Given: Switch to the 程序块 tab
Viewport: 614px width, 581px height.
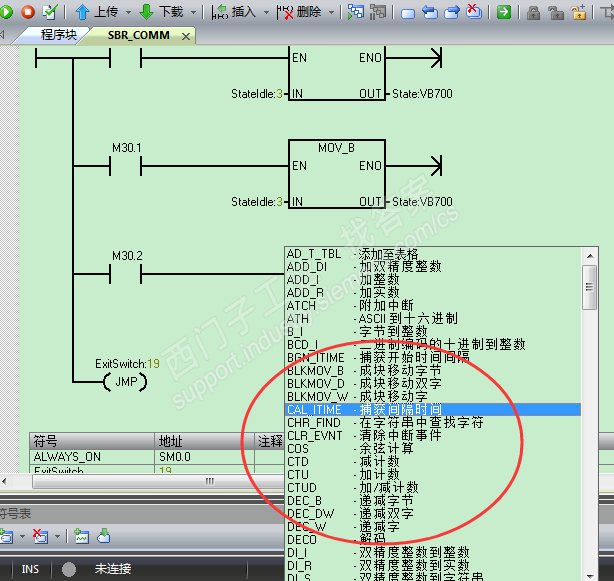Looking at the screenshot, I should tap(59, 35).
